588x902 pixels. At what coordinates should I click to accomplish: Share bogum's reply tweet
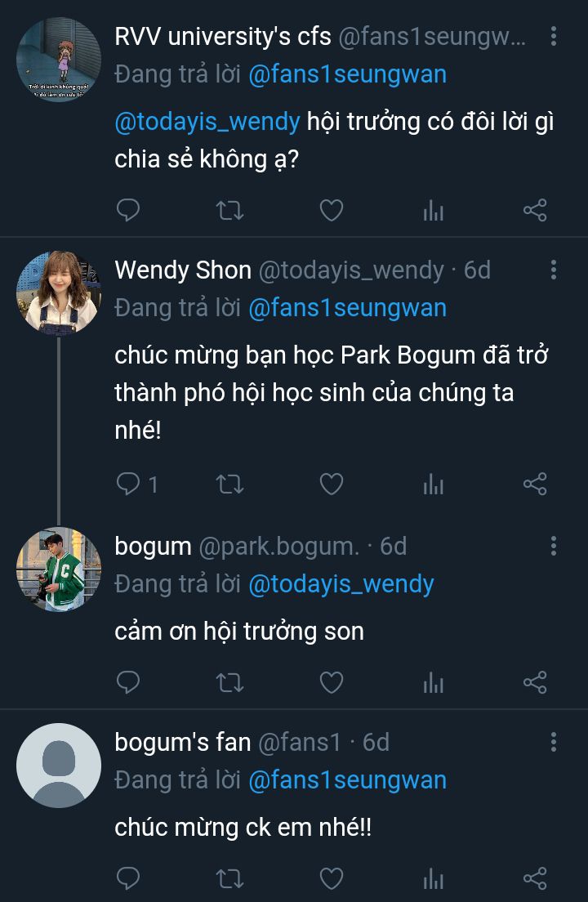pos(534,682)
